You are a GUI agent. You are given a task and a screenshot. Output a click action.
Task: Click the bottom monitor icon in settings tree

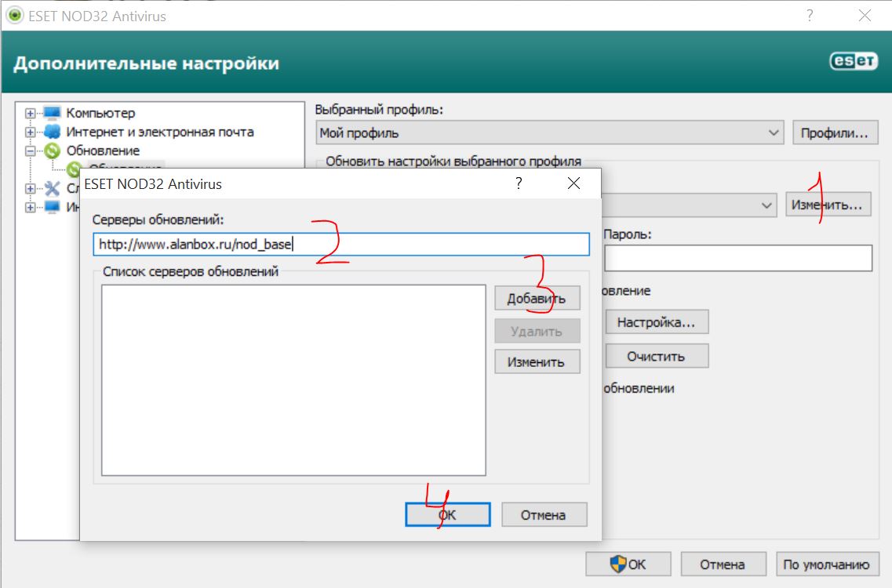click(x=52, y=206)
